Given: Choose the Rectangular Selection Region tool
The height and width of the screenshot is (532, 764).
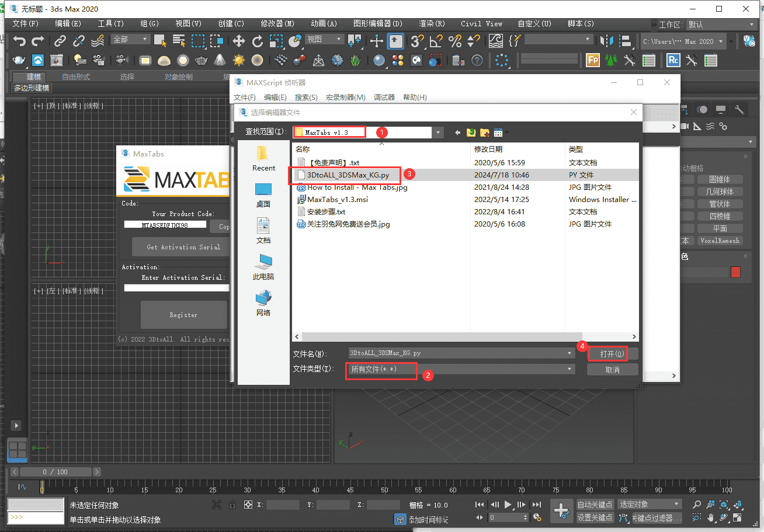Looking at the screenshot, I should [x=198, y=41].
